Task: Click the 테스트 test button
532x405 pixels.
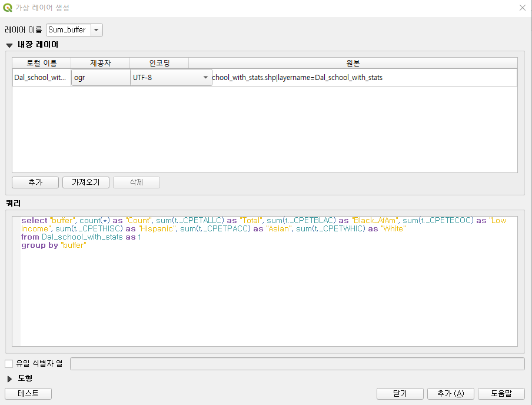Action: pyautogui.click(x=28, y=394)
